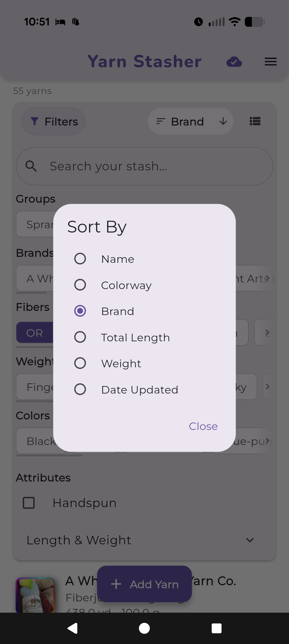Viewport: 289px width, 644px height.
Task: Choose Colorway in the Sort By dialog
Action: coord(79,284)
